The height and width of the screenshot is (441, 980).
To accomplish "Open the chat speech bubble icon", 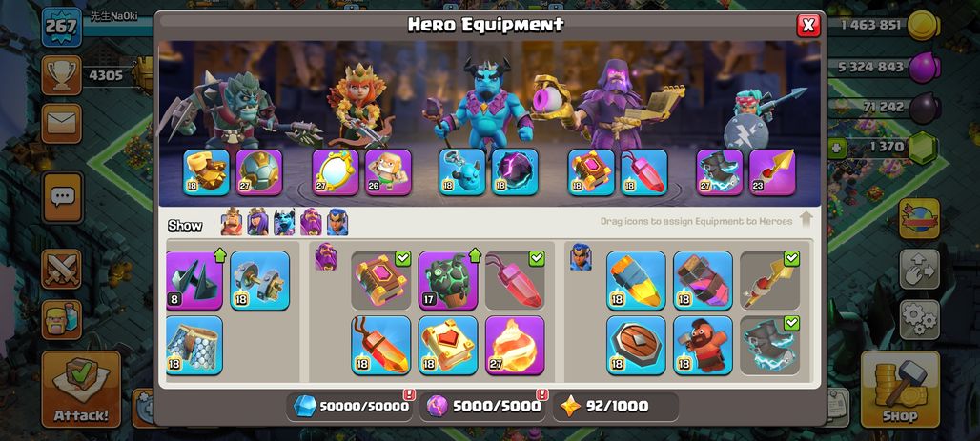I will coord(62,197).
